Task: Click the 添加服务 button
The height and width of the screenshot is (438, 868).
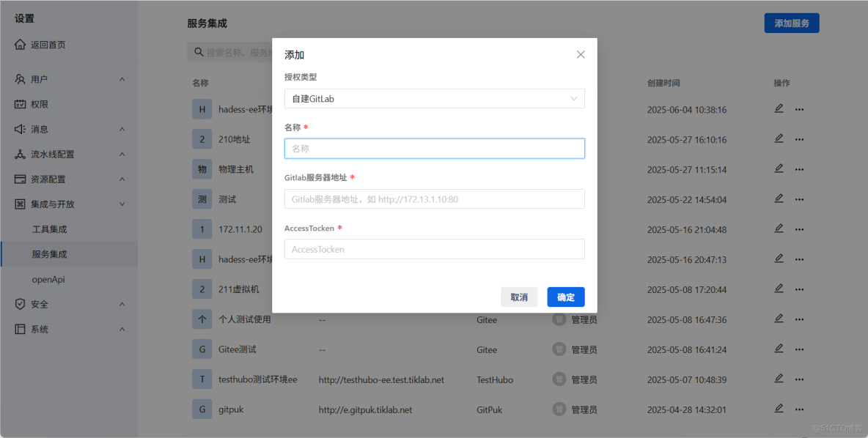Action: pyautogui.click(x=791, y=23)
